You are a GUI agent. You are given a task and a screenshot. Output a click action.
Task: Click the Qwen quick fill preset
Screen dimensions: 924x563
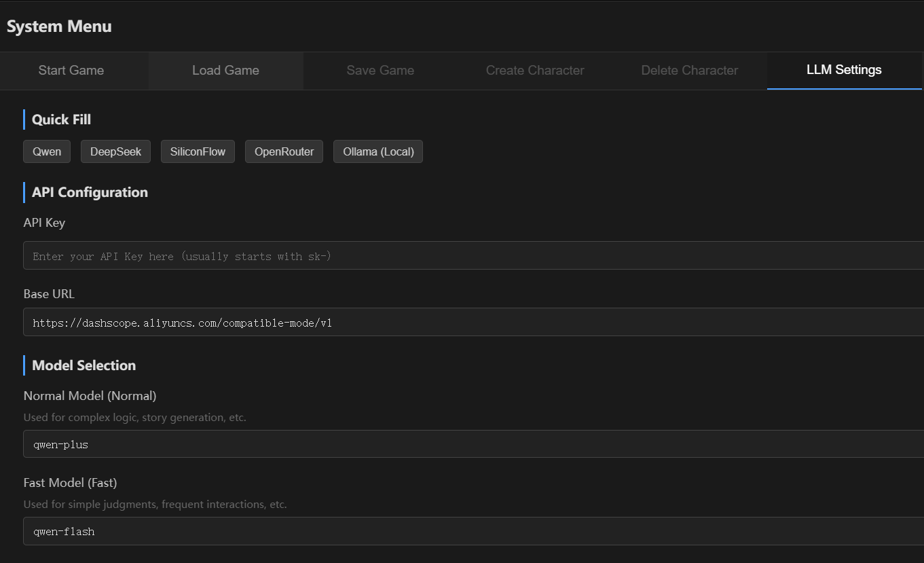(46, 151)
